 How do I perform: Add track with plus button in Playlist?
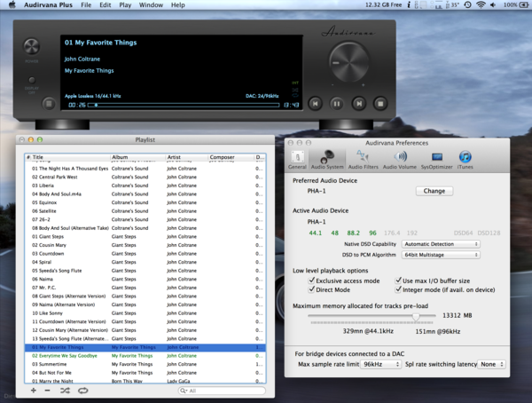[x=34, y=391]
